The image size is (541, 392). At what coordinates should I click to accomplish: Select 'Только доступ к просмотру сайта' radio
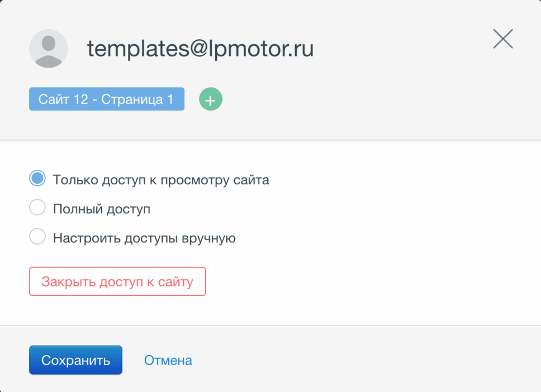pos(37,178)
